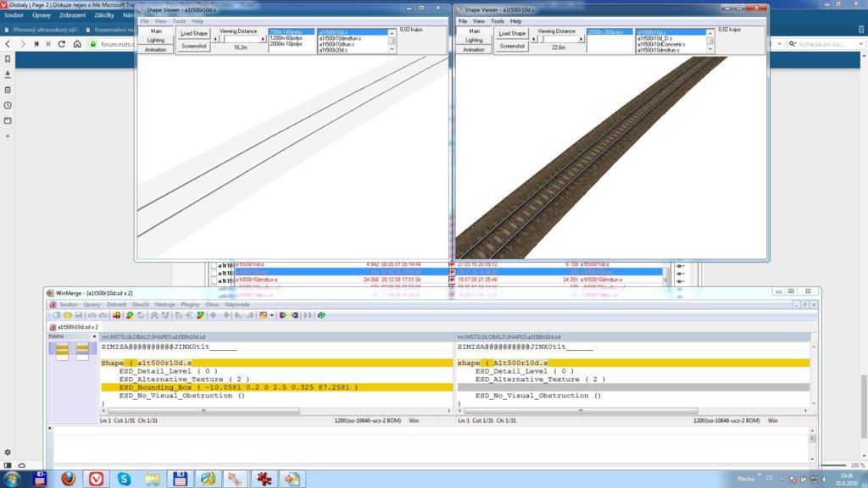This screenshot has width=868, height=488.
Task: Open browser history clock icon in sidebar
Action: click(8, 105)
